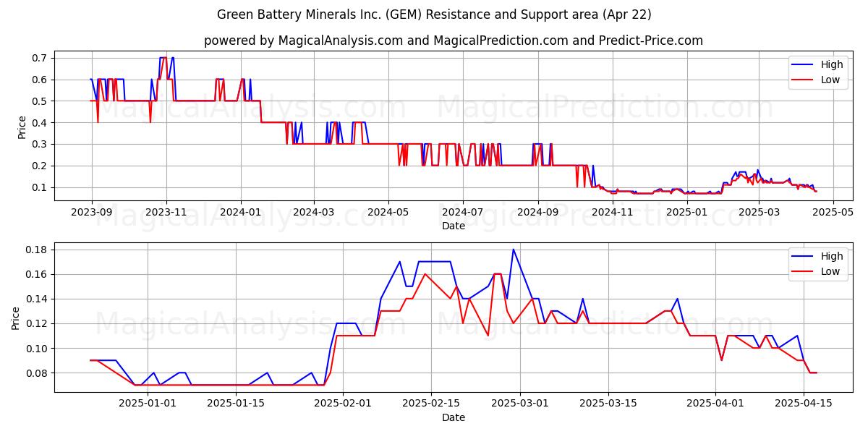Screen dimensions: 868x434
Task: Click the '2025-01-01' bottom chart axis label
Action: tap(148, 404)
